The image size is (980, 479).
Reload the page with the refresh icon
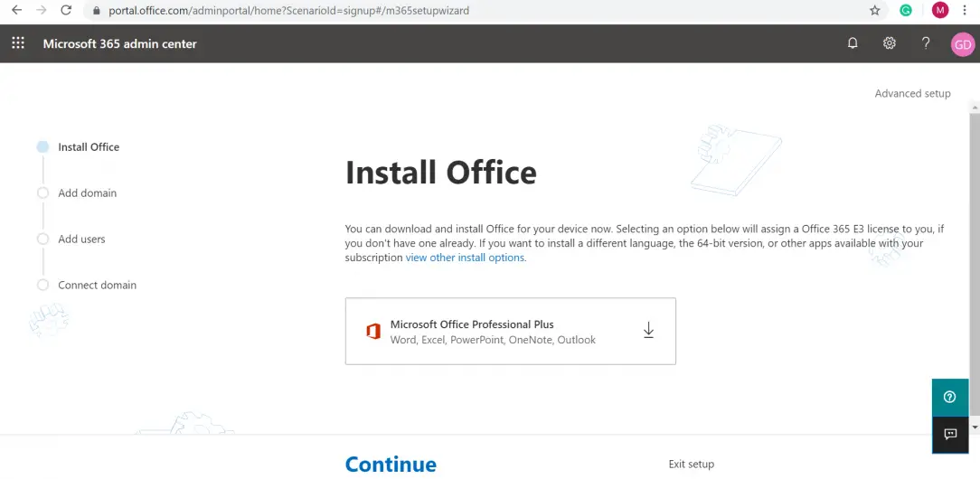point(66,10)
